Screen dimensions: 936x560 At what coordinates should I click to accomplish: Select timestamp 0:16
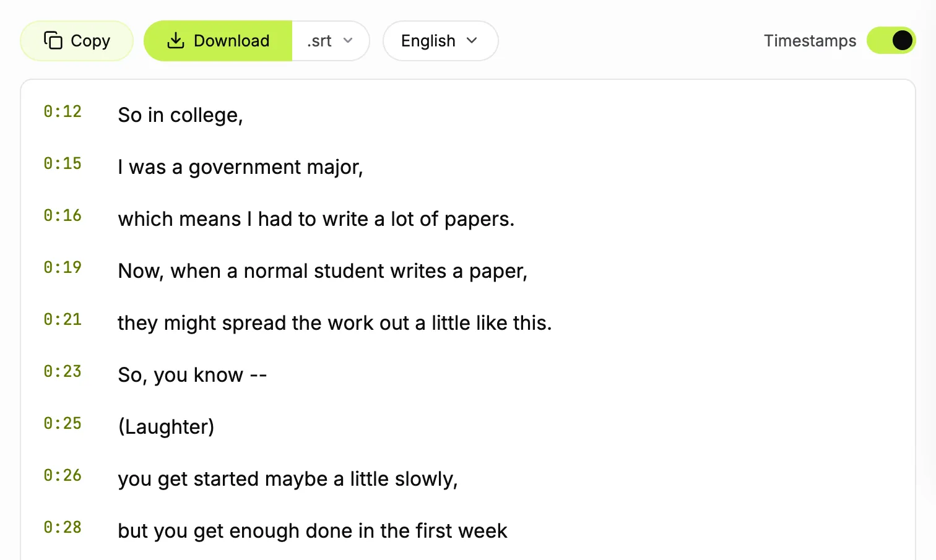(x=63, y=216)
